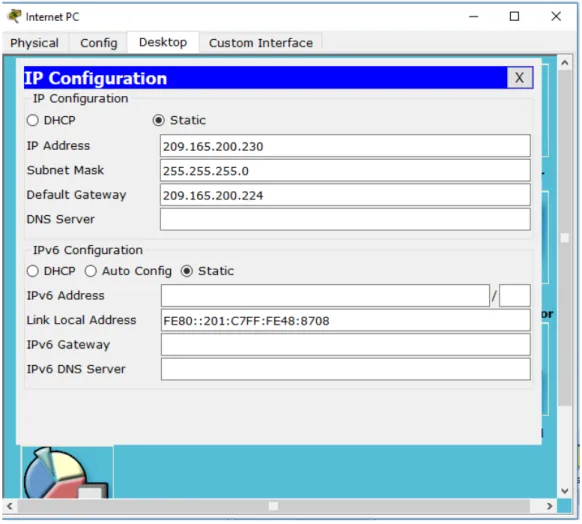Click the IP Address field
The height and width of the screenshot is (524, 582).
point(345,146)
